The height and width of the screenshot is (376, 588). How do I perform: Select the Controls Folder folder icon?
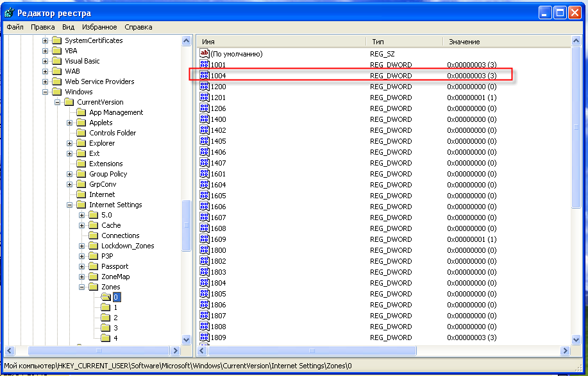coord(81,132)
